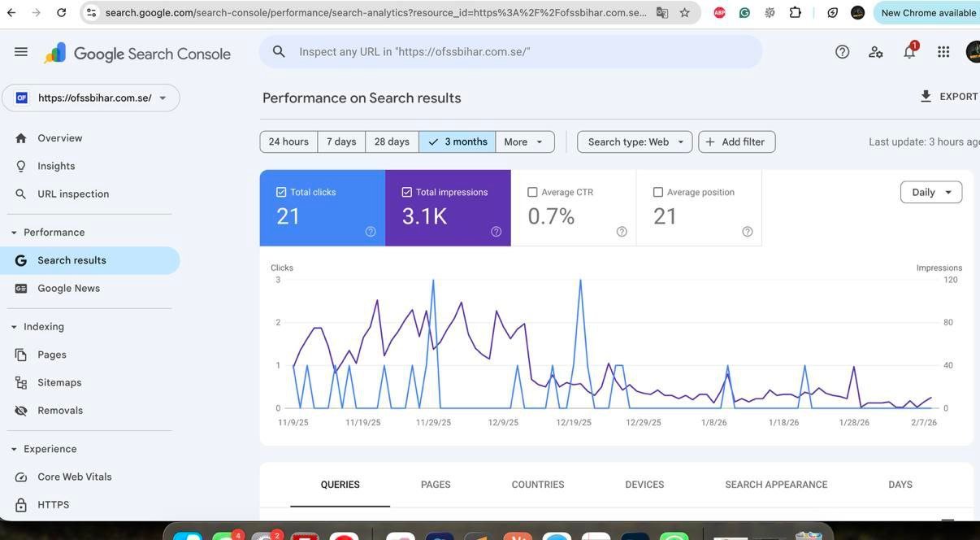Click the Export download icon

(926, 97)
